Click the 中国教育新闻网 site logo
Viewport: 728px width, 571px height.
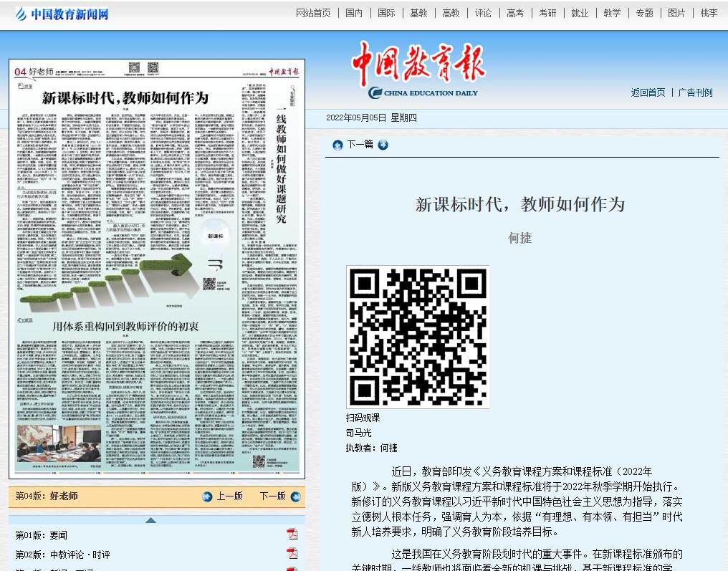(62, 14)
